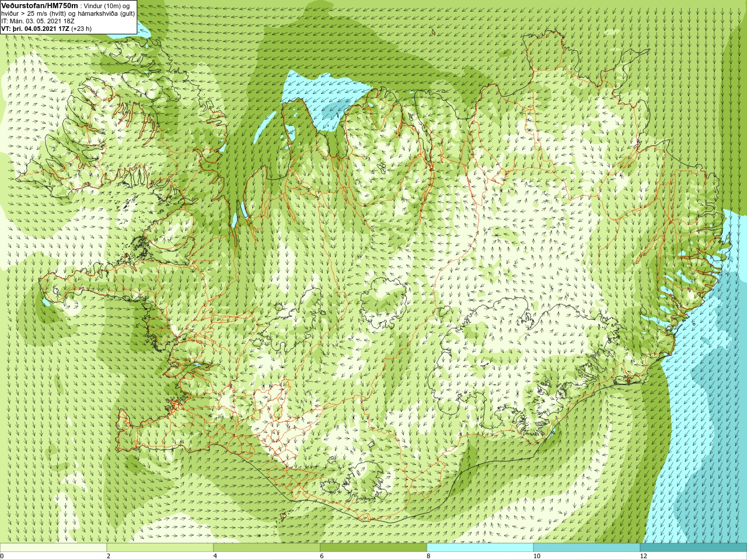Click the title text Veðurstofan/HM750m
Screen dimensions: 747x560
40,5
